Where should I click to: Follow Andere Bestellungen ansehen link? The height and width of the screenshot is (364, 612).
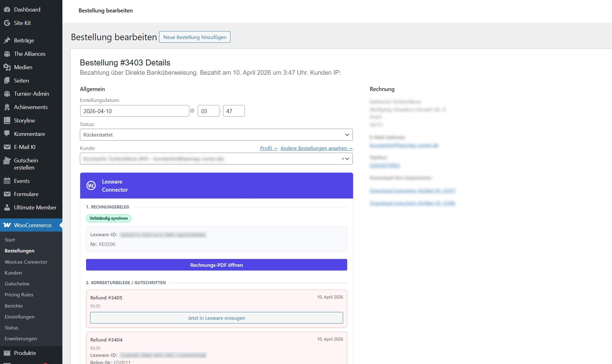[317, 148]
